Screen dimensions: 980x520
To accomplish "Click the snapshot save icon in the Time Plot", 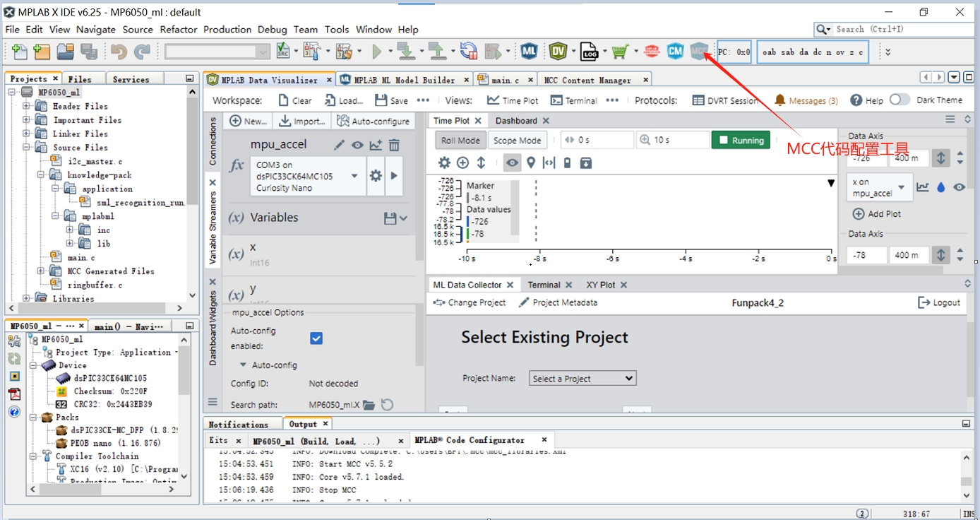I will [x=585, y=162].
